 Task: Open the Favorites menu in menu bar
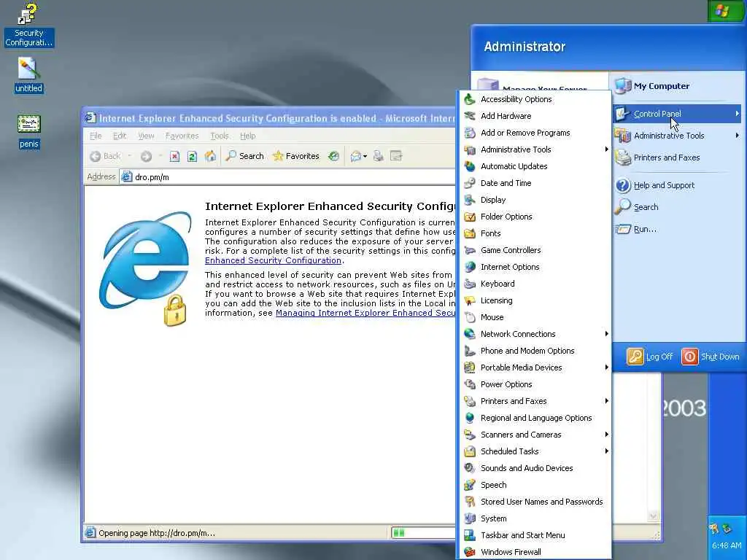[182, 136]
